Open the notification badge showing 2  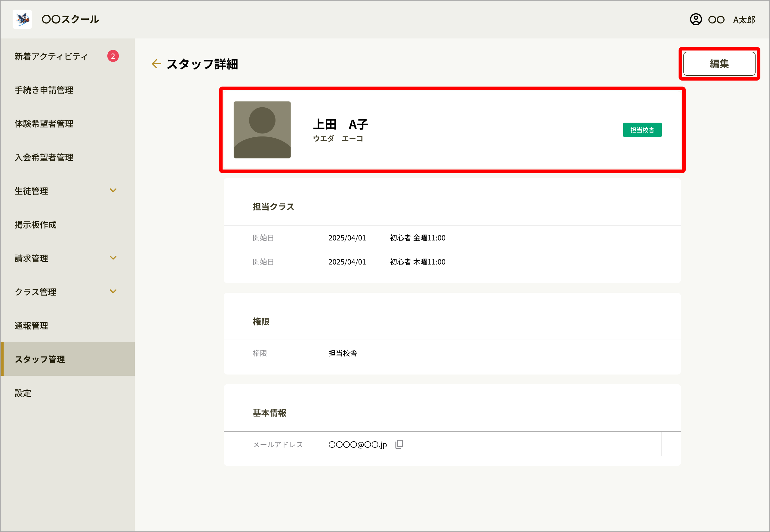coord(113,56)
